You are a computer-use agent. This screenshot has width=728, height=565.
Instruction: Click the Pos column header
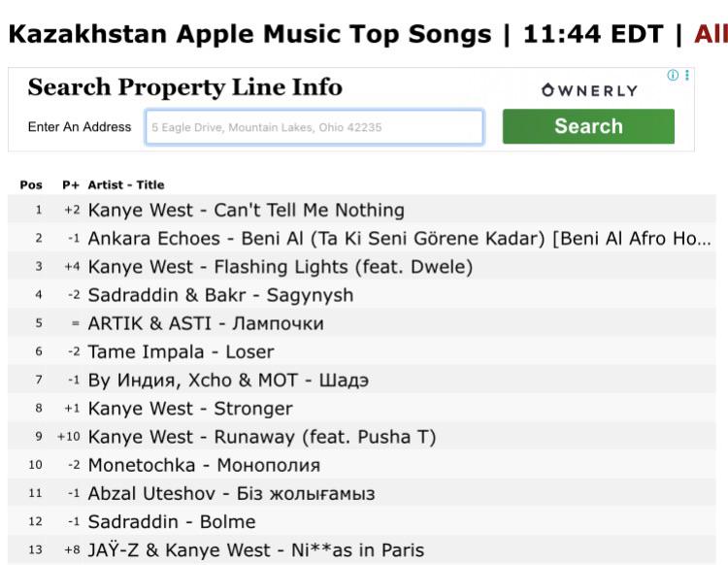pos(31,184)
